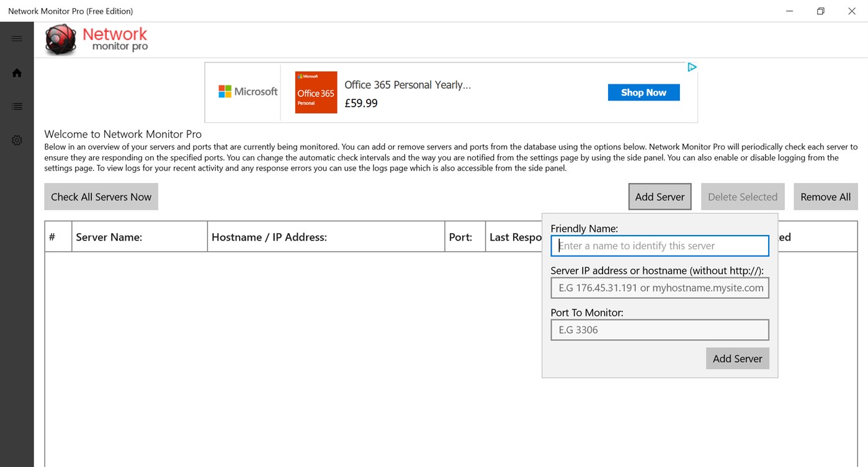Click the Server IP address or hostname field
This screenshot has height=467, width=868.
(x=660, y=288)
